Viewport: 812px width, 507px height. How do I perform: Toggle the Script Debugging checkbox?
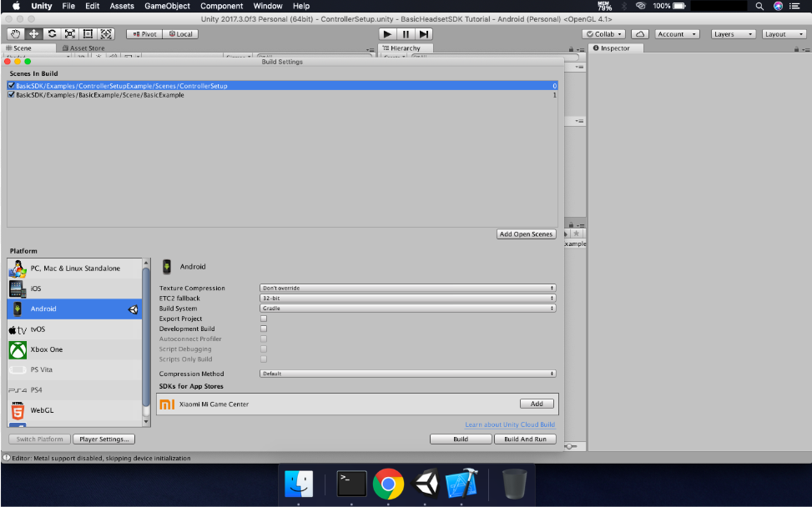coord(264,349)
